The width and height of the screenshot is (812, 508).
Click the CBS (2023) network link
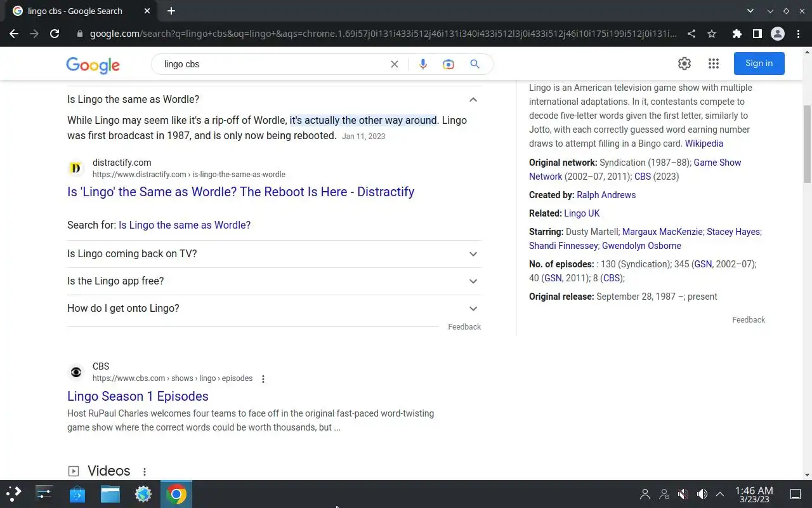point(643,177)
